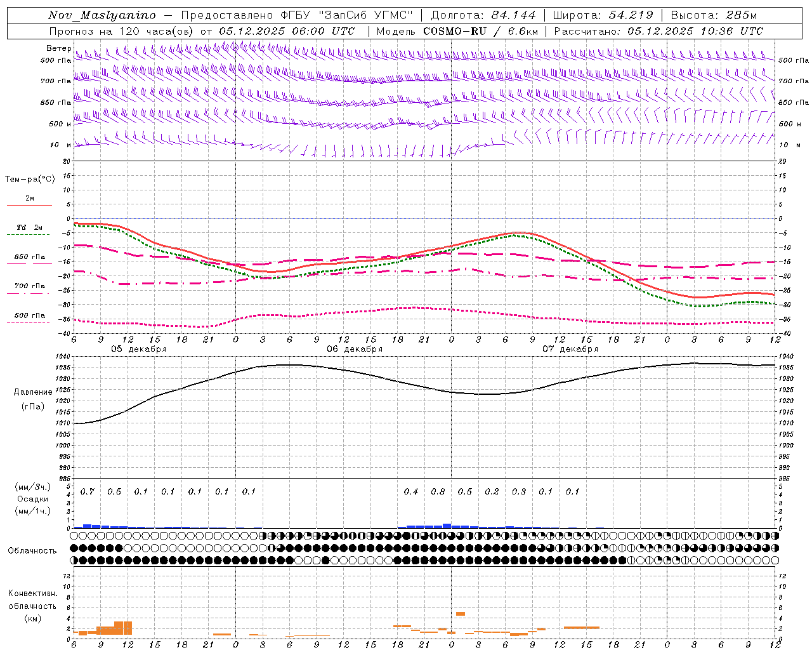Viewport: 812px width, 650px height.
Task: Click the longitude value Долгота: 84.144
Action: click(483, 15)
